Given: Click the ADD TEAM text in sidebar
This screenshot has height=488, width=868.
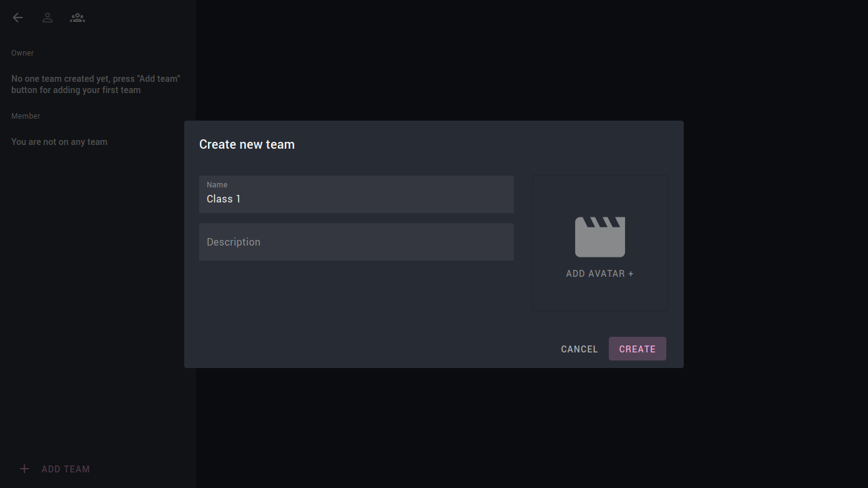Looking at the screenshot, I should (x=66, y=469).
